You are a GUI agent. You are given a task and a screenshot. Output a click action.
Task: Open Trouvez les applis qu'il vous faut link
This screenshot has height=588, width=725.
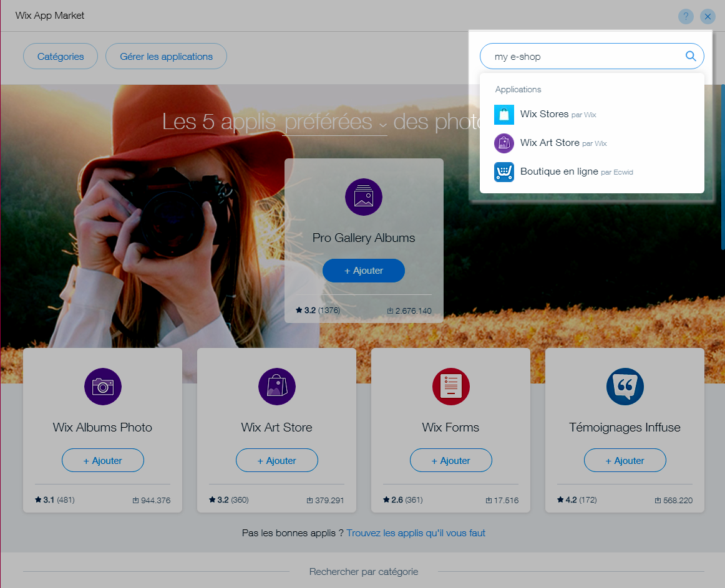pyautogui.click(x=416, y=533)
